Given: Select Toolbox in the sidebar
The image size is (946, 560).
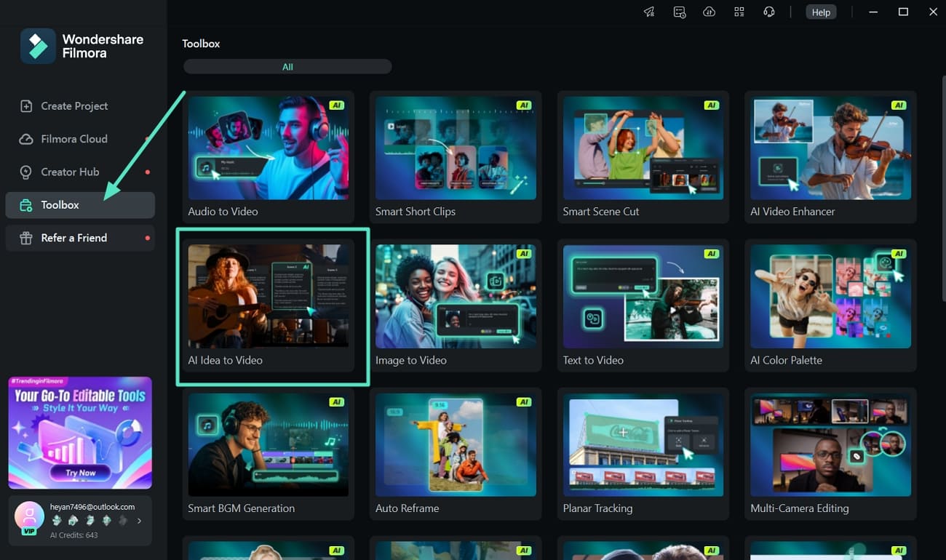Looking at the screenshot, I should pos(80,205).
